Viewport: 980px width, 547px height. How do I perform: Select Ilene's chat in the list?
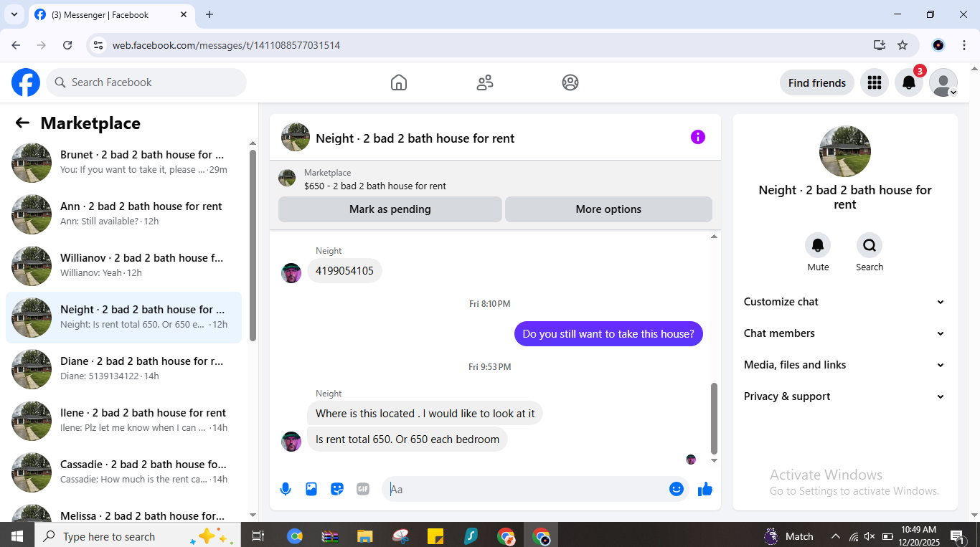(x=123, y=421)
